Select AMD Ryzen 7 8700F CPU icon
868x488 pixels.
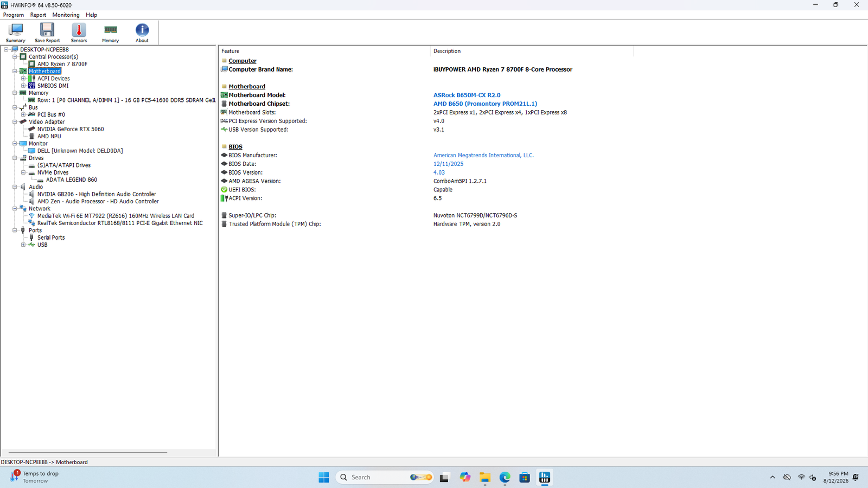coord(31,64)
